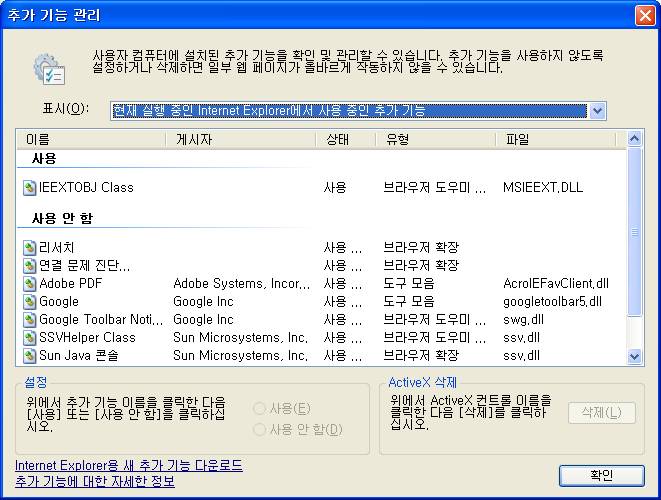
Task: Close the 추가 기능 관리 dialog
Action: click(x=645, y=16)
